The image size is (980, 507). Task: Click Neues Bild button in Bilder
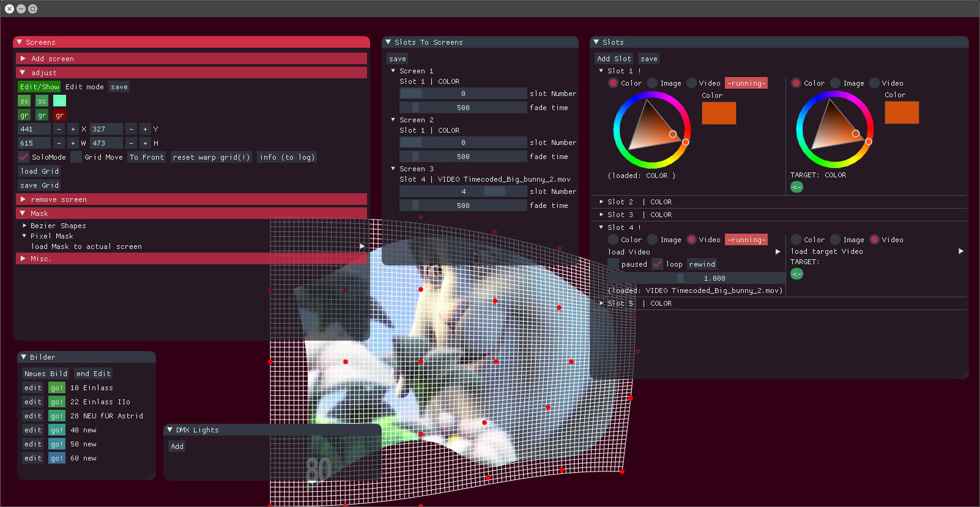point(46,374)
